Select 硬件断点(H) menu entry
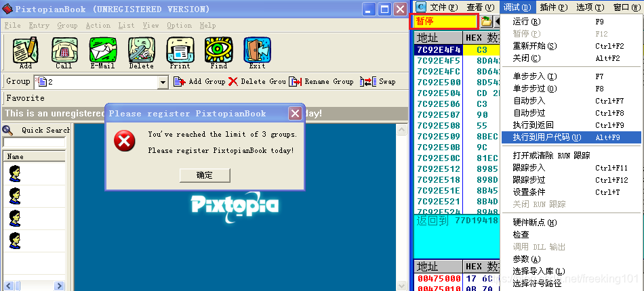Screen dimensions: 644x291 coord(571,223)
